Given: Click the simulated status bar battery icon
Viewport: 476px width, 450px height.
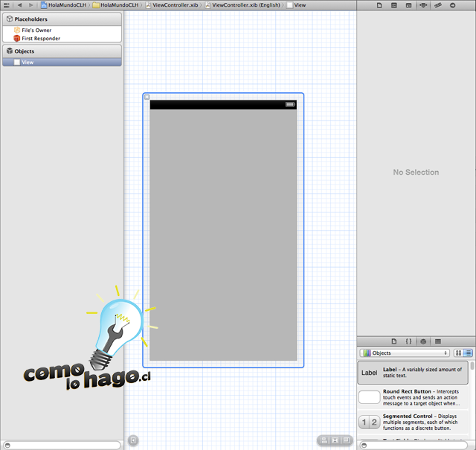Looking at the screenshot, I should click(290, 104).
